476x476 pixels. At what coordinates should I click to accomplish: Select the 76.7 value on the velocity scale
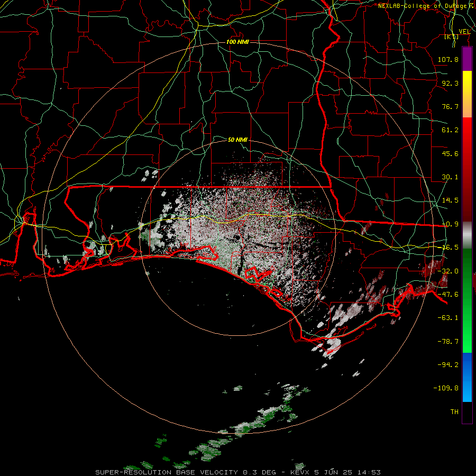[450, 106]
